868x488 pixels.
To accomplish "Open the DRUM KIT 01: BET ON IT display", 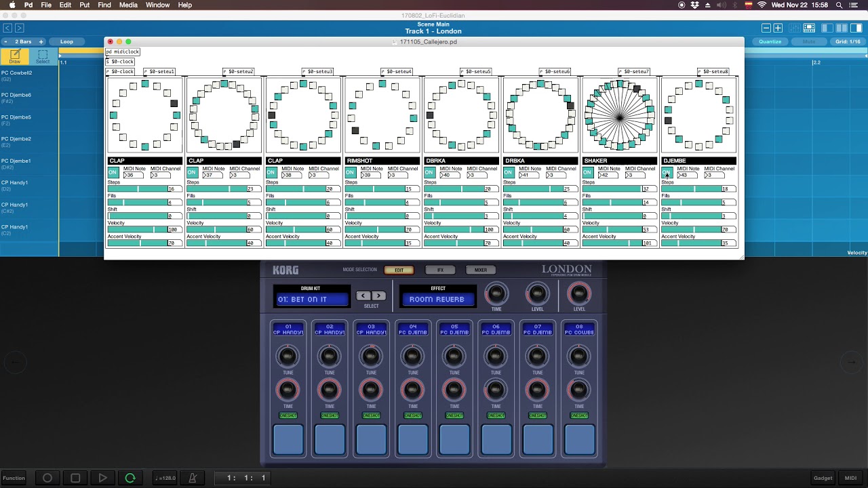I will tap(311, 299).
